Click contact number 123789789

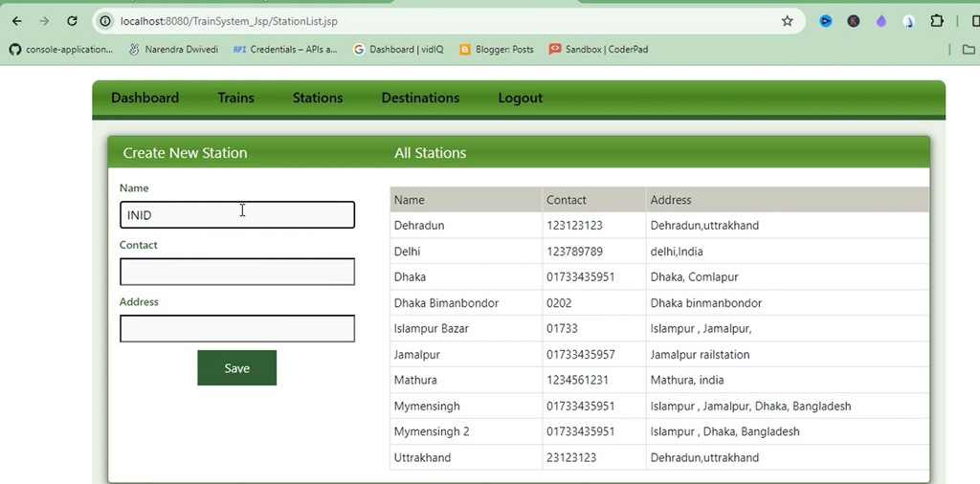coord(574,252)
